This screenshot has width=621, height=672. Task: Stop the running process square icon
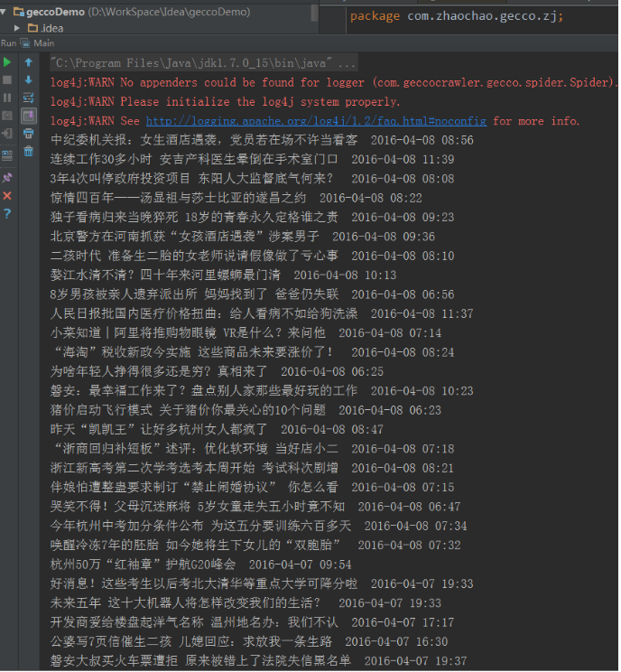[x=7, y=80]
